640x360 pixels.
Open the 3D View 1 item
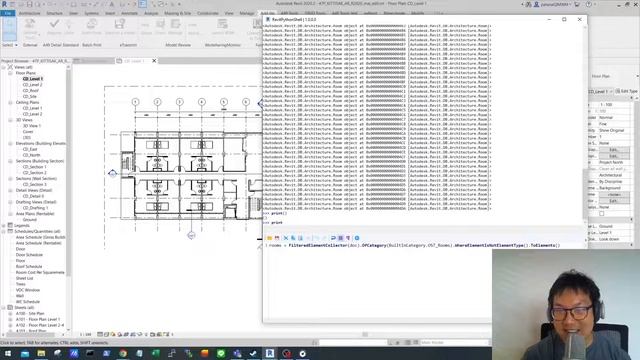point(32,126)
